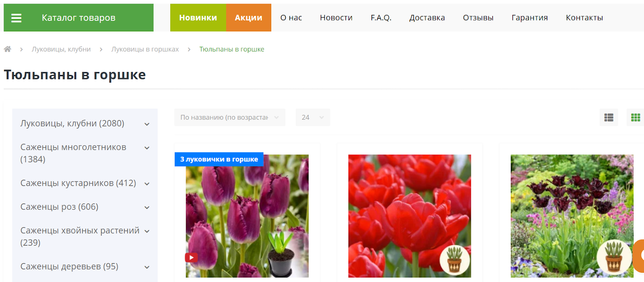Go to the О нас page
The height and width of the screenshot is (282, 644).
coord(291,18)
